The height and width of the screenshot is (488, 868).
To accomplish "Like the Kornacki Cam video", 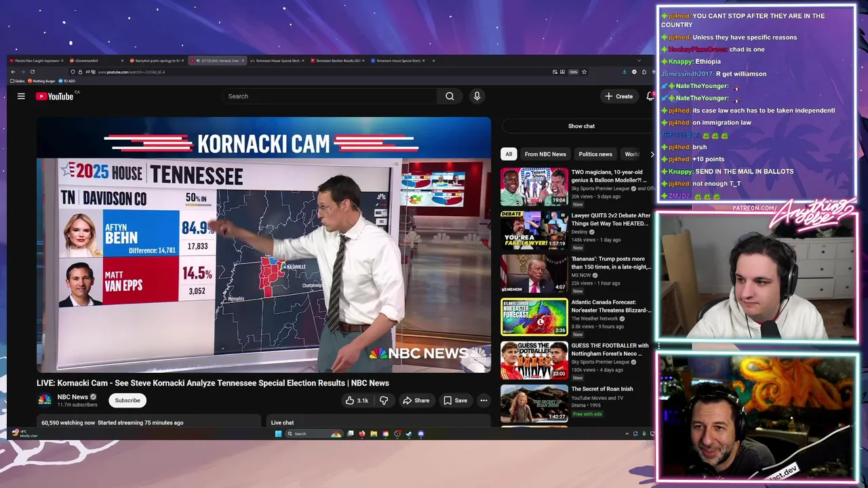I will point(357,401).
